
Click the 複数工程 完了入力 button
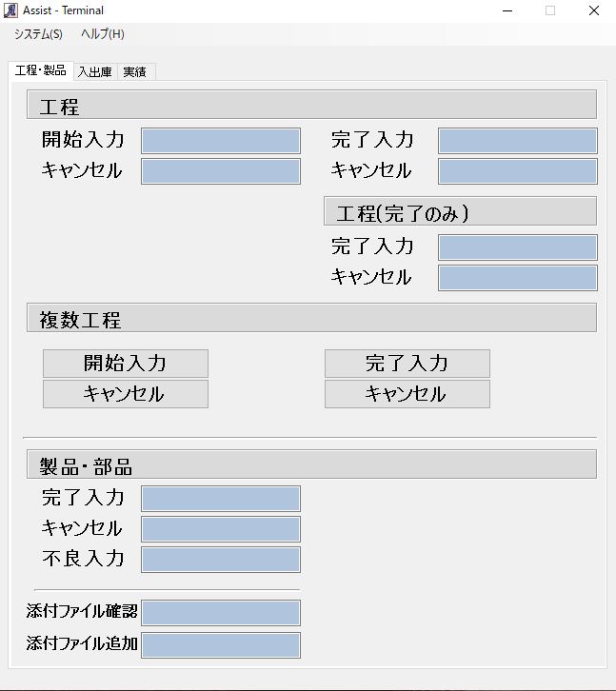[407, 364]
